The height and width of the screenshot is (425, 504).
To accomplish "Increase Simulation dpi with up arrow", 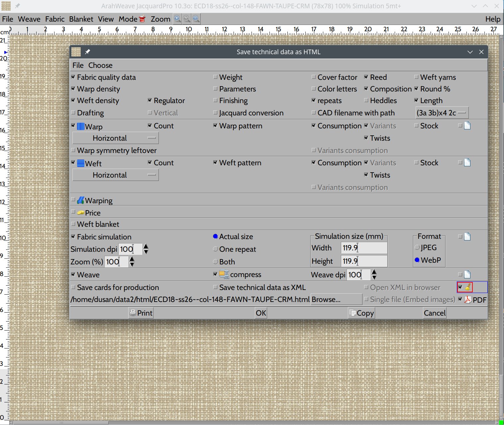I will [146, 246].
